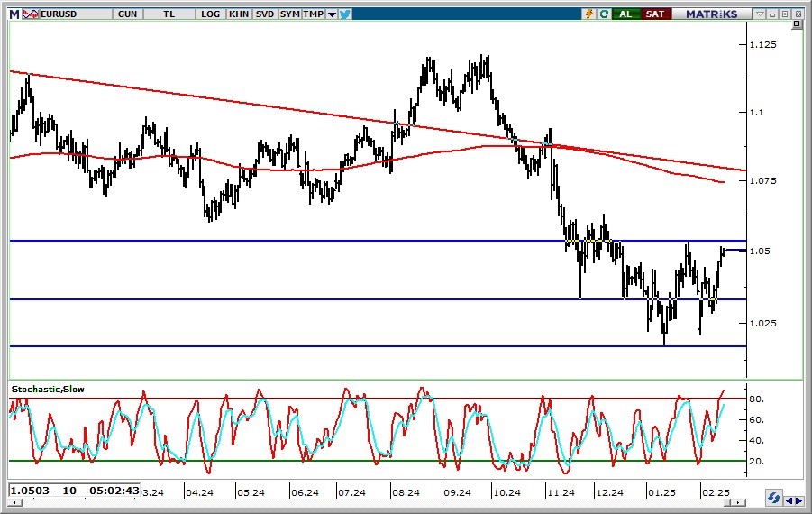Click the small square icon below close button
The width and height of the screenshot is (812, 514).
tap(797, 24)
